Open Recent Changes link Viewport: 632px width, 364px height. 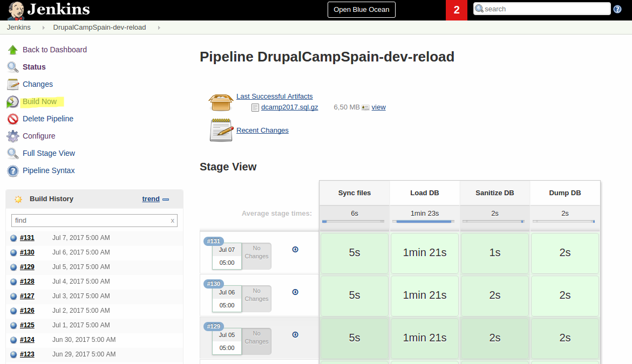(262, 131)
